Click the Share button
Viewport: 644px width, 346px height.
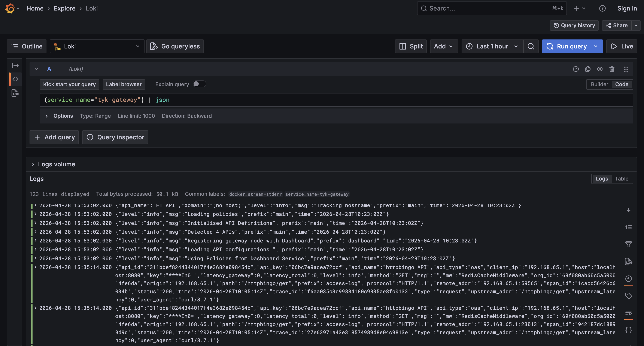click(x=617, y=26)
